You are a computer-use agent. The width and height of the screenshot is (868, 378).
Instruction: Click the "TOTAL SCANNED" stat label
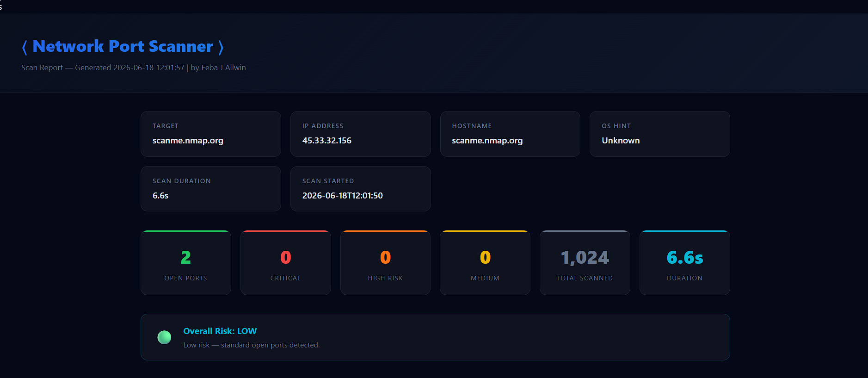click(585, 278)
